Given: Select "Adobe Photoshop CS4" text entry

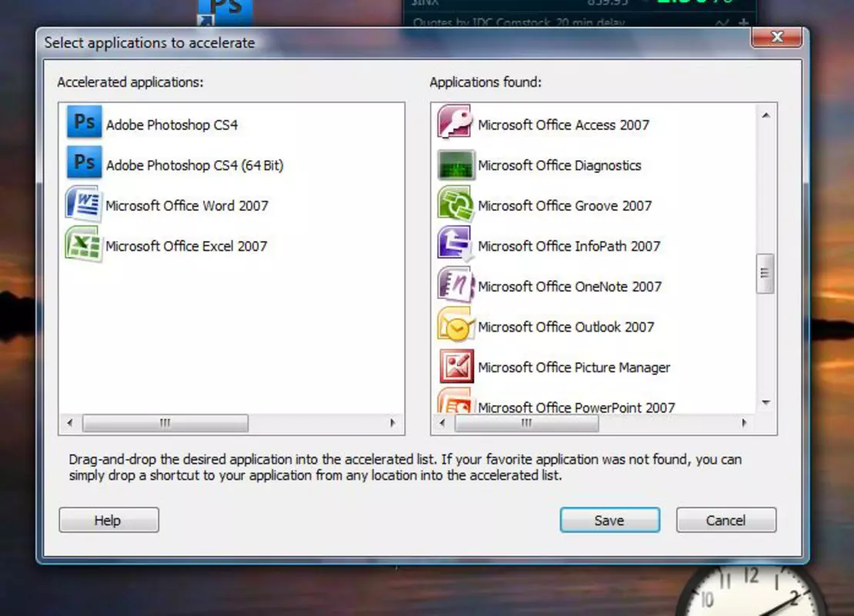Looking at the screenshot, I should pyautogui.click(x=172, y=125).
